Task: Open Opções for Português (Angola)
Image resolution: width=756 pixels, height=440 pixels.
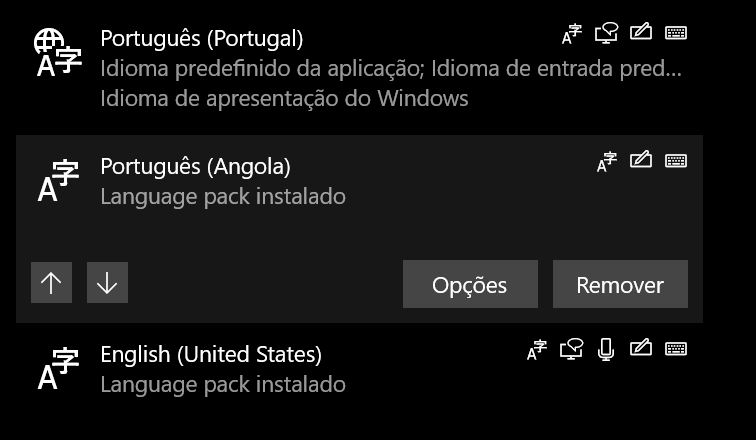Action: 470,285
